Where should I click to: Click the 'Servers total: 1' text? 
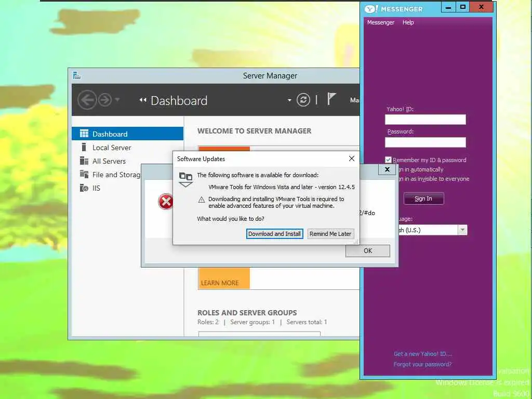tap(307, 322)
